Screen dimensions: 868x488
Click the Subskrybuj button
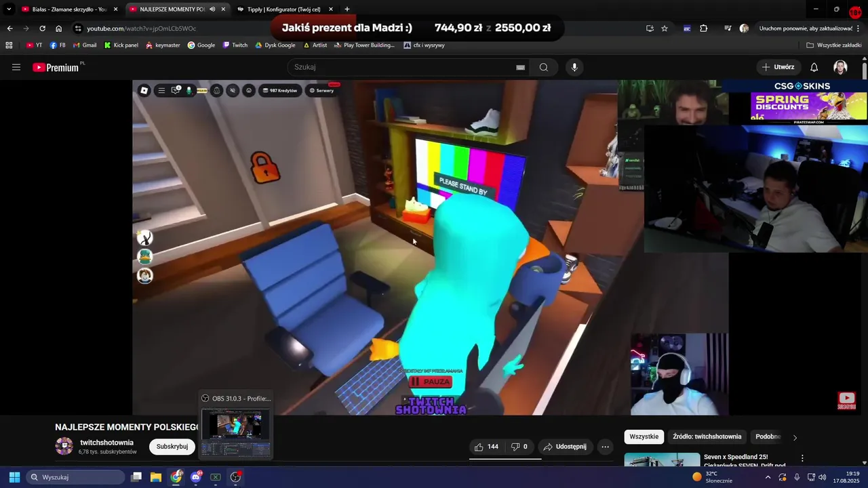click(172, 447)
